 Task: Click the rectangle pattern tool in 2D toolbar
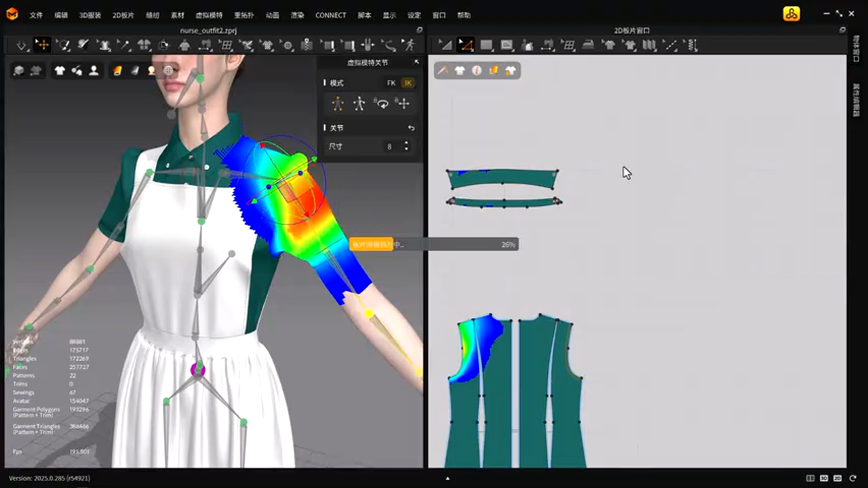coord(486,45)
